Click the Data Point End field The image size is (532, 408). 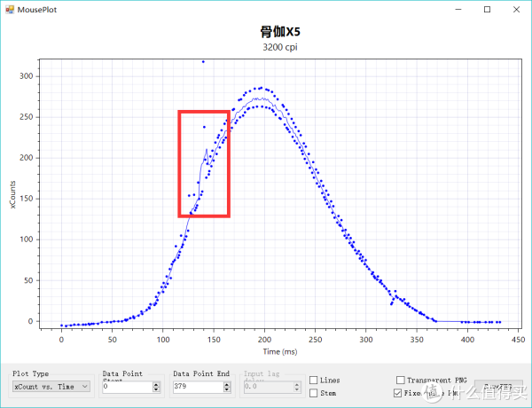[198, 387]
